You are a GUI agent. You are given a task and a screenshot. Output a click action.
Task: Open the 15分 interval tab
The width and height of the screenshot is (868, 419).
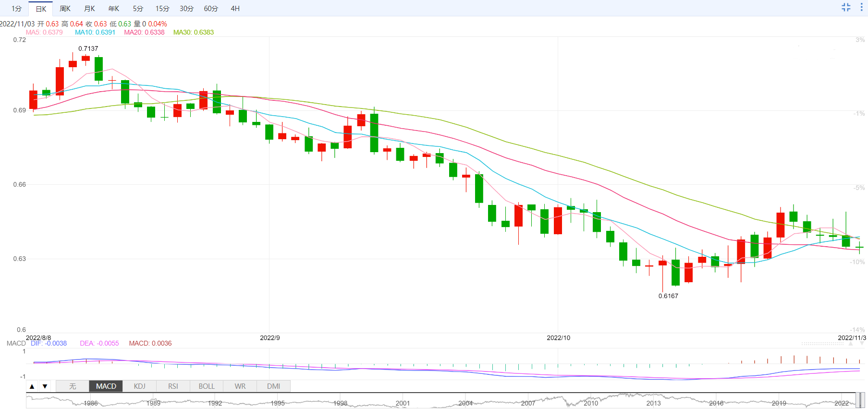(x=162, y=9)
